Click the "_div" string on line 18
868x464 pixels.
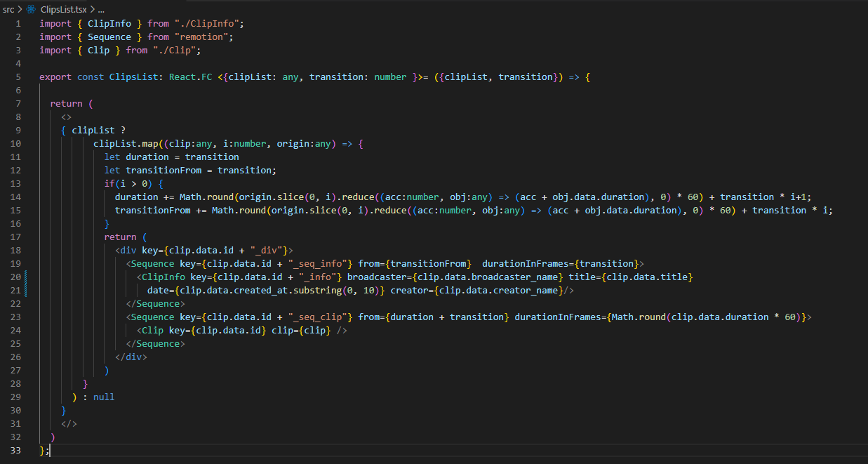266,250
